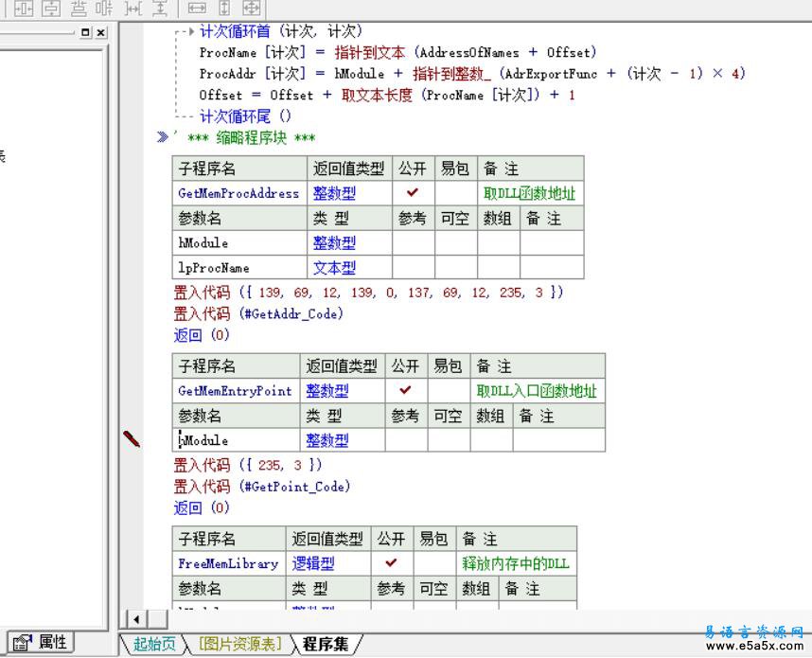812x658 pixels.
Task: Click the make-same-size toolbar icon
Action: coord(251,8)
